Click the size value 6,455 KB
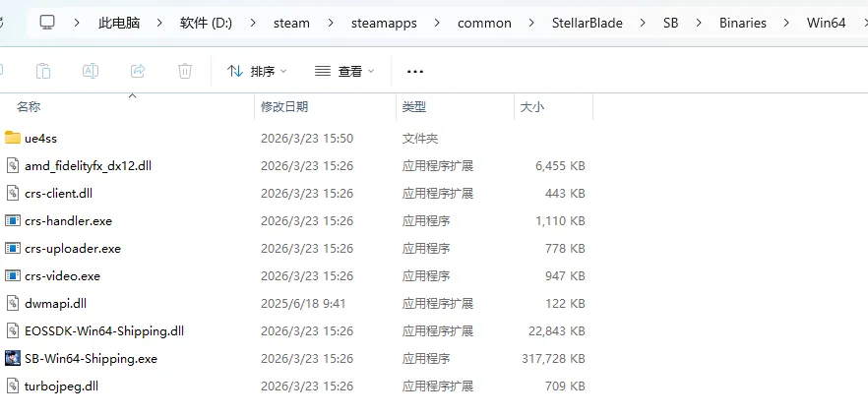 point(560,166)
